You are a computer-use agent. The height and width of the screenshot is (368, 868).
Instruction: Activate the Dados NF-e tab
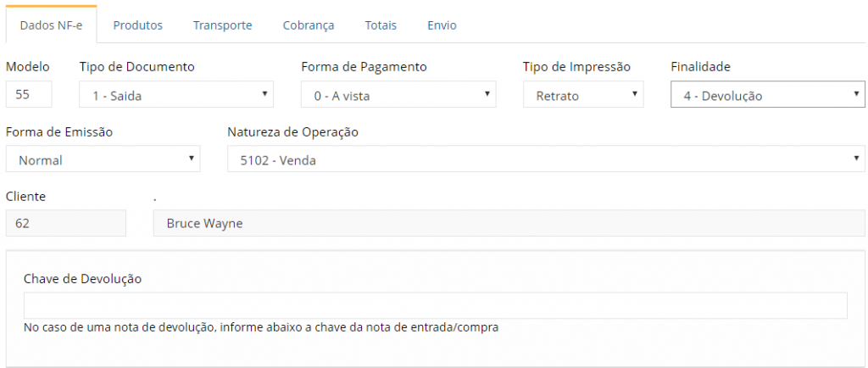52,25
